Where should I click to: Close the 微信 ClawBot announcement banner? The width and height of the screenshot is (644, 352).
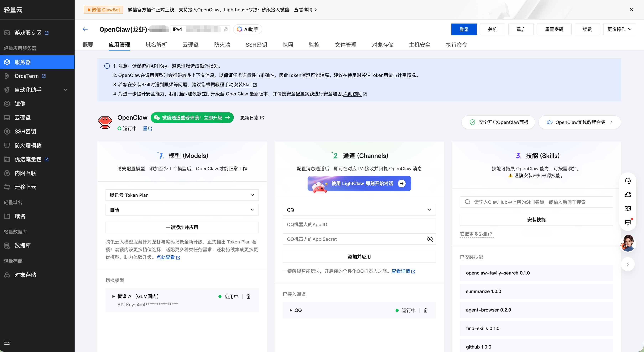[631, 10]
